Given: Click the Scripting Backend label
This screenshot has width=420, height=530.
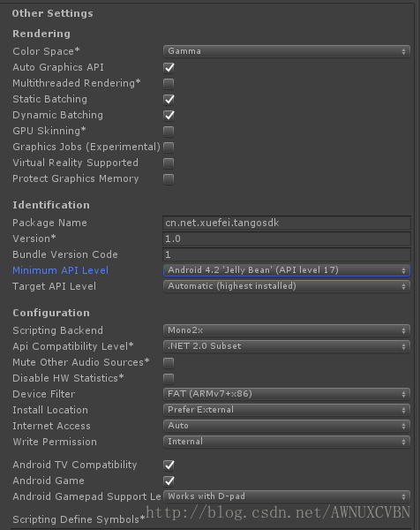Looking at the screenshot, I should pyautogui.click(x=57, y=330).
